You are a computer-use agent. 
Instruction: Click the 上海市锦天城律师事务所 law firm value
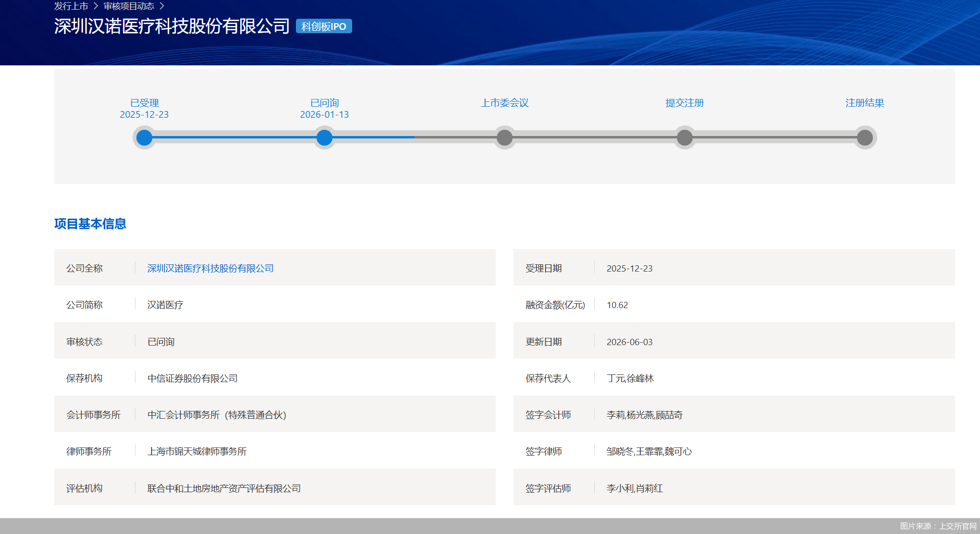(x=197, y=451)
